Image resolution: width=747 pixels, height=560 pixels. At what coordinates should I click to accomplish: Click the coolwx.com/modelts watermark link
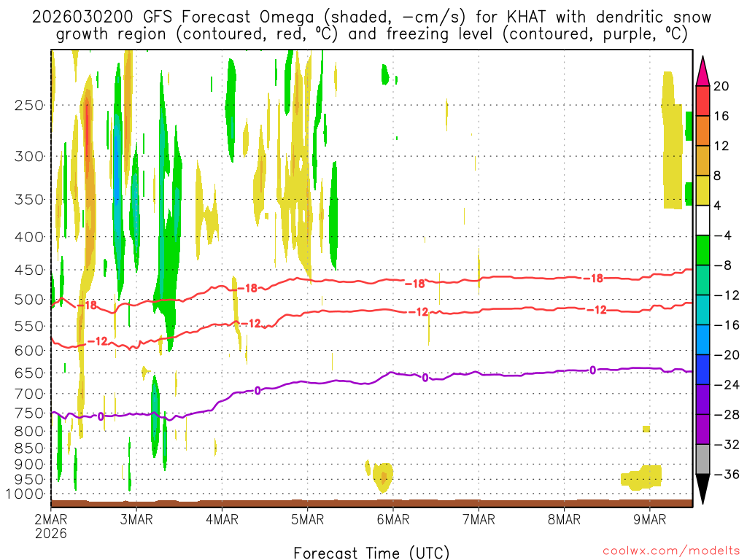pos(671,551)
